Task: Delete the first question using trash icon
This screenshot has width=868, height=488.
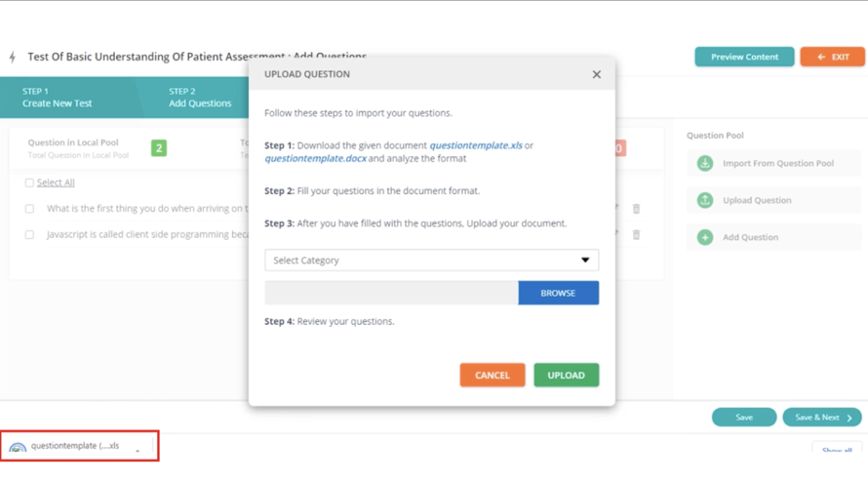Action: 636,209
